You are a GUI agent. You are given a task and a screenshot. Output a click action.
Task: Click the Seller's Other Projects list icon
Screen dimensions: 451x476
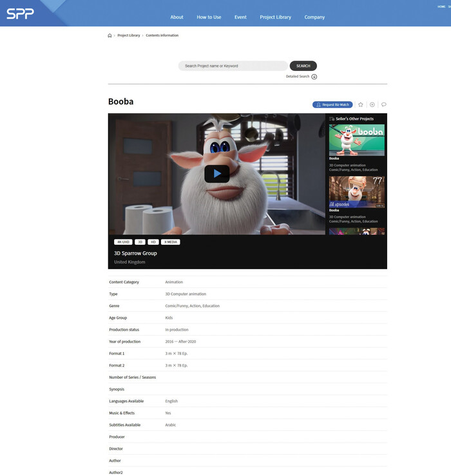click(332, 119)
